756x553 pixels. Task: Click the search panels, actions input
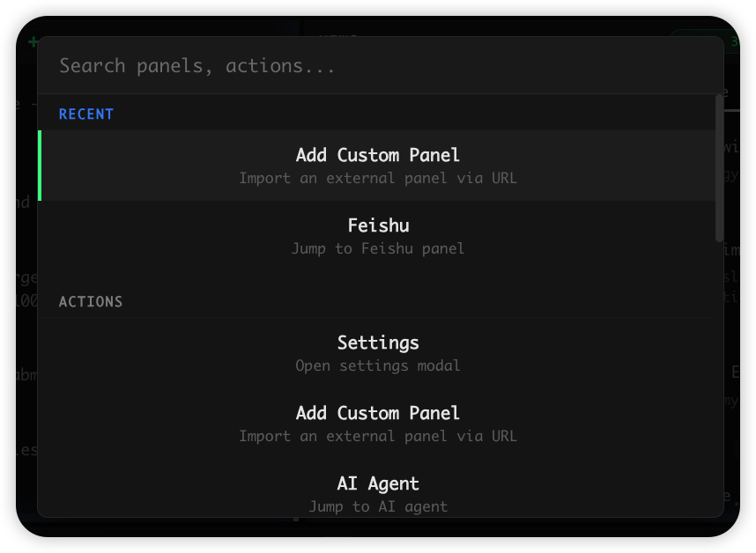378,65
